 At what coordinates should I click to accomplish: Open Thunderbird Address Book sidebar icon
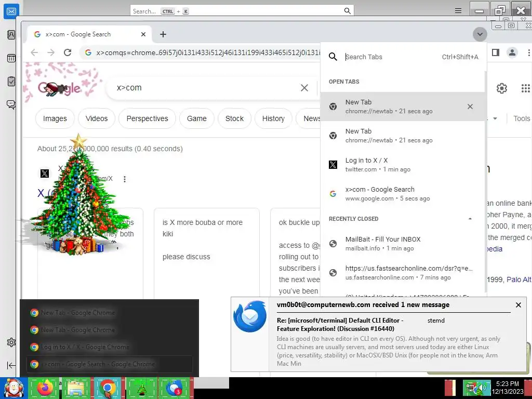click(11, 35)
